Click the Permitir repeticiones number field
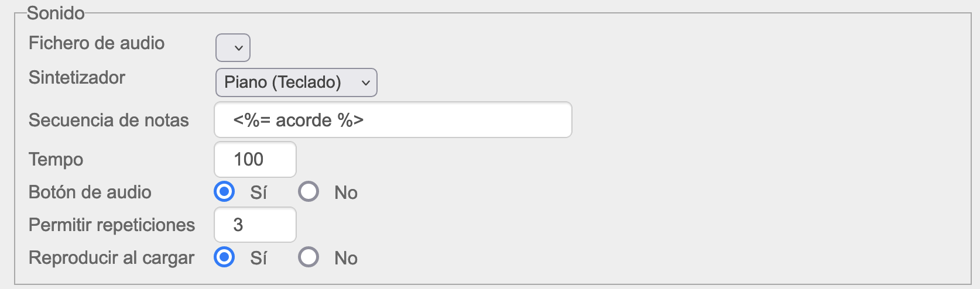This screenshot has width=980, height=289. point(255,225)
